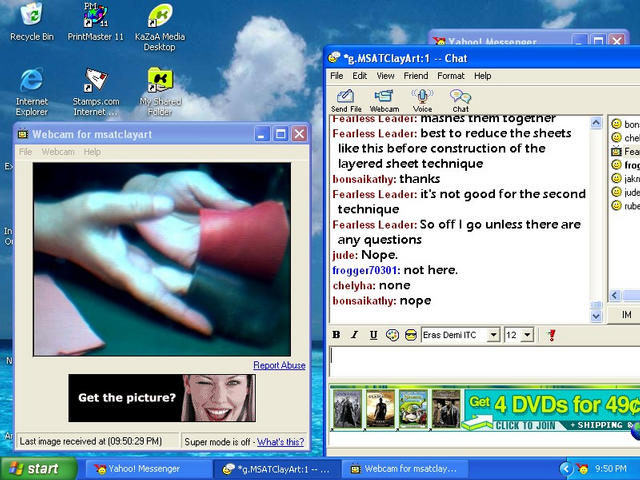The image size is (640, 480).
Task: Expand the Eras Demi ITC font dropdown
Action: click(x=493, y=335)
